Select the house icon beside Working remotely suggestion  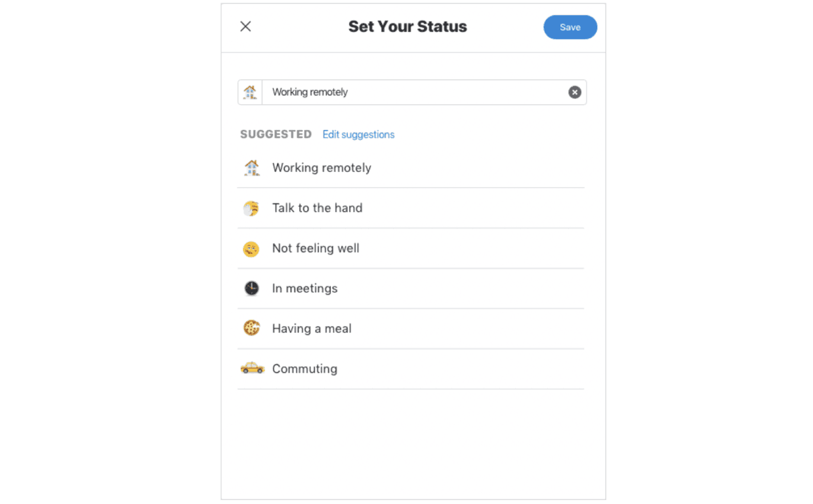[251, 168]
